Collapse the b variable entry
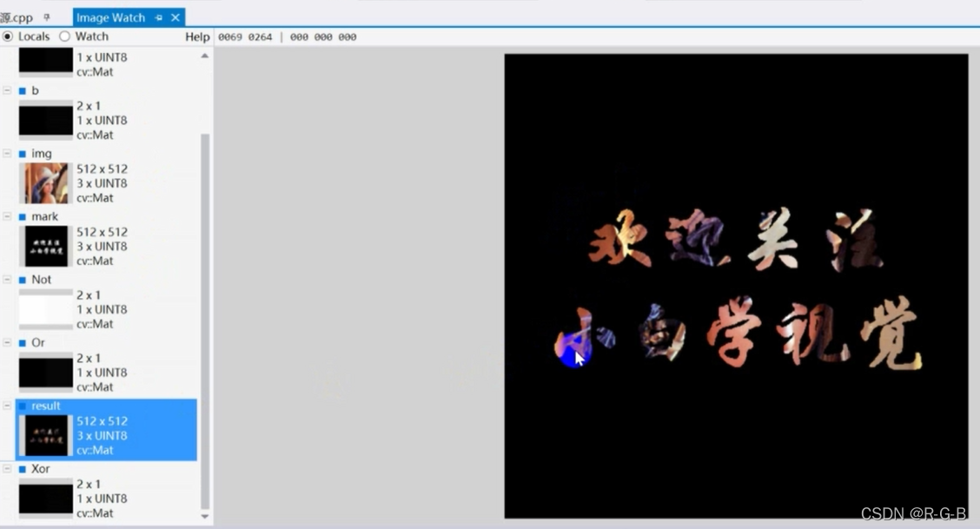 7,90
